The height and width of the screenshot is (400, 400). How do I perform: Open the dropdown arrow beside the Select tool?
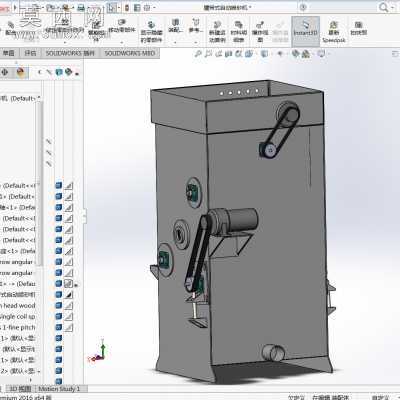pyautogui.click(x=119, y=8)
